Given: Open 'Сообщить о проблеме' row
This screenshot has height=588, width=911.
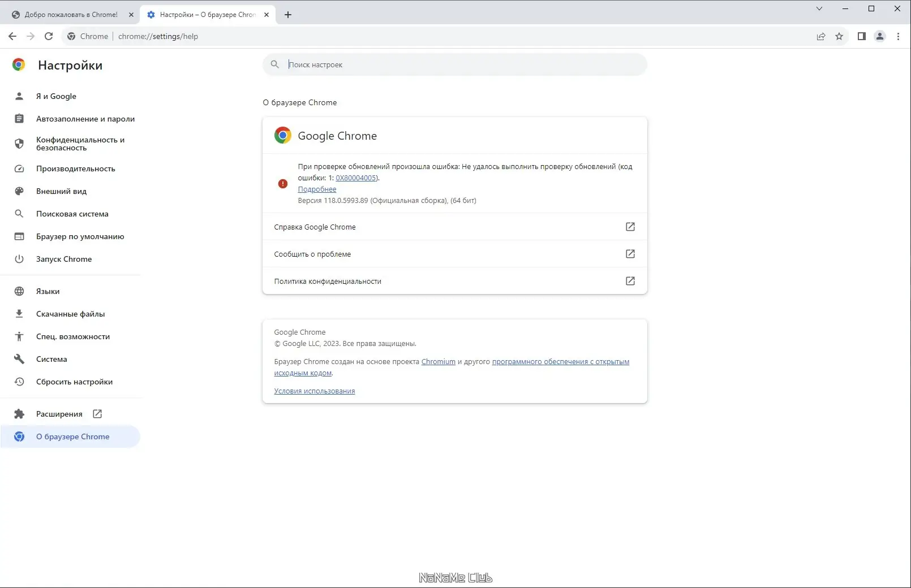Looking at the screenshot, I should pyautogui.click(x=454, y=254).
